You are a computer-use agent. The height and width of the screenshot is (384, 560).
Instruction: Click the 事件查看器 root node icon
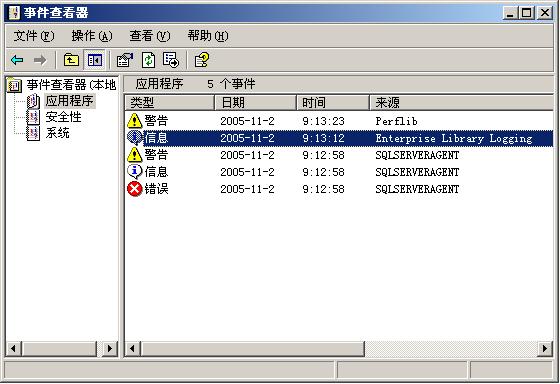click(14, 85)
